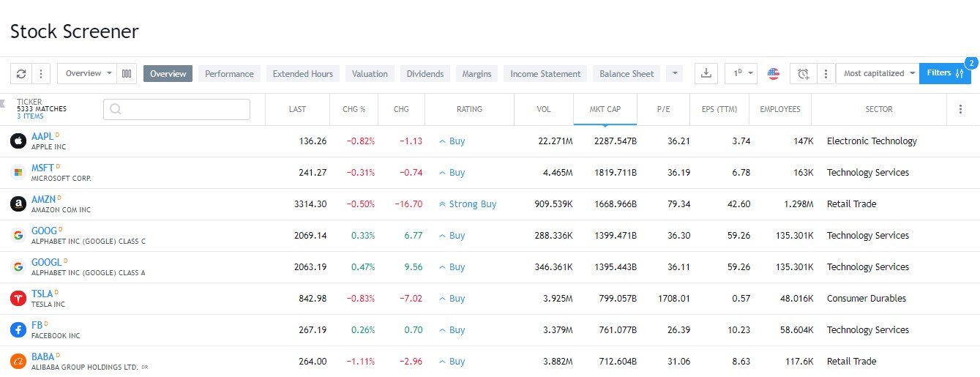Sort by the EPS (TTM) column header
980x377 pixels.
pos(719,109)
